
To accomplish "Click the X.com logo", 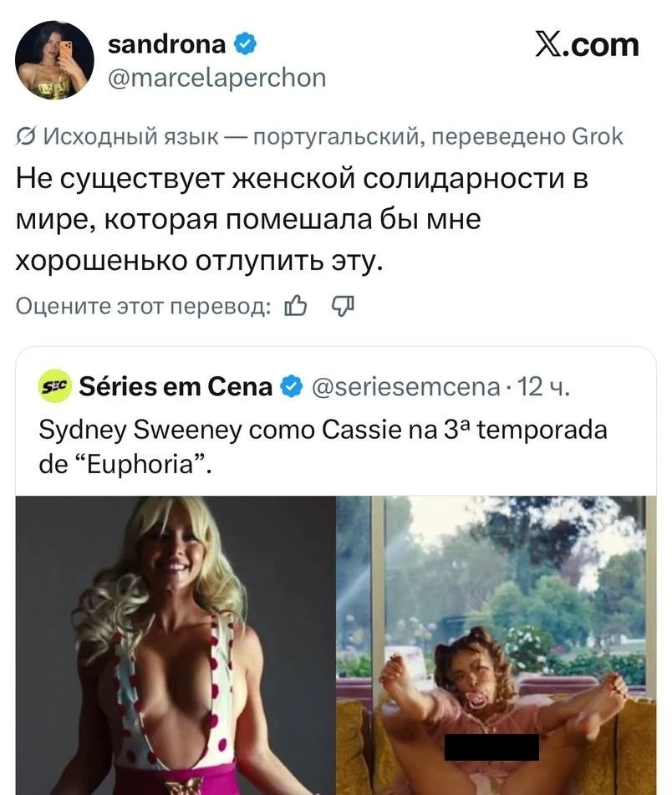I will pyautogui.click(x=587, y=44).
